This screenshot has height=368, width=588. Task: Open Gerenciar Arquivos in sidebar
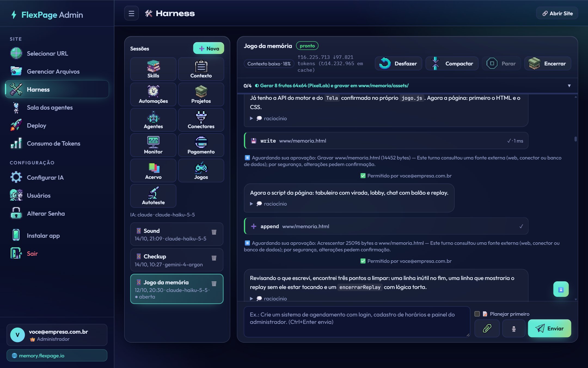[x=57, y=71]
